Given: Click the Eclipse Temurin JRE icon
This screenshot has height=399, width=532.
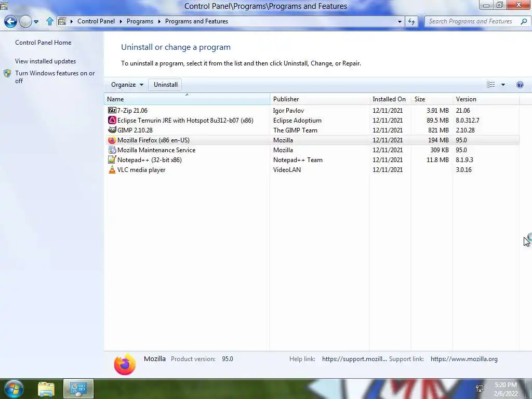Looking at the screenshot, I should [x=112, y=120].
